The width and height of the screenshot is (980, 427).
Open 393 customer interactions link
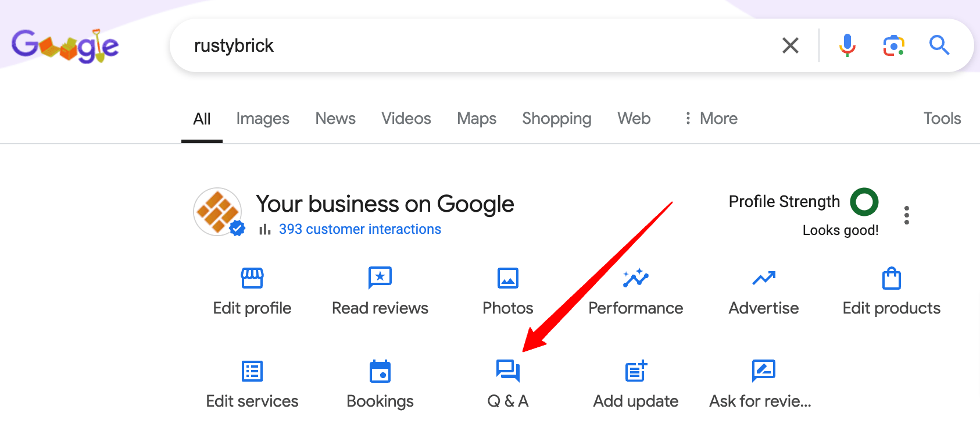(360, 229)
